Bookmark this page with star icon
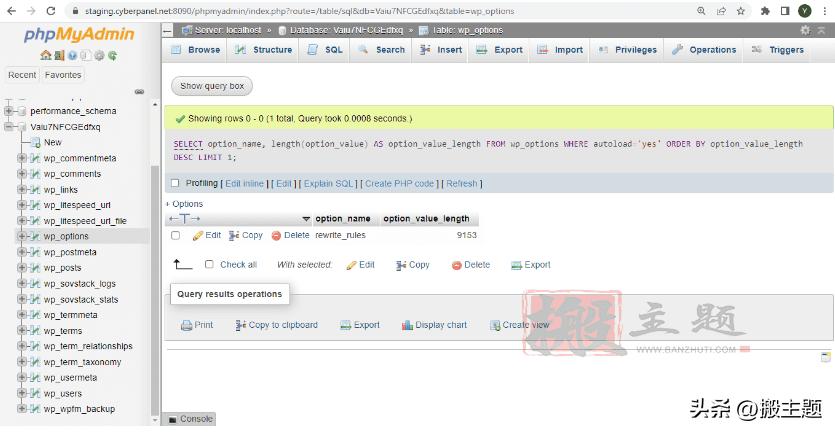835x432 pixels. (740, 11)
